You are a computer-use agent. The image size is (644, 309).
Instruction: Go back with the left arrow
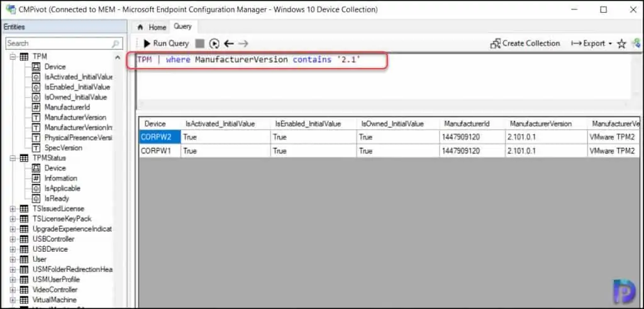coord(229,43)
